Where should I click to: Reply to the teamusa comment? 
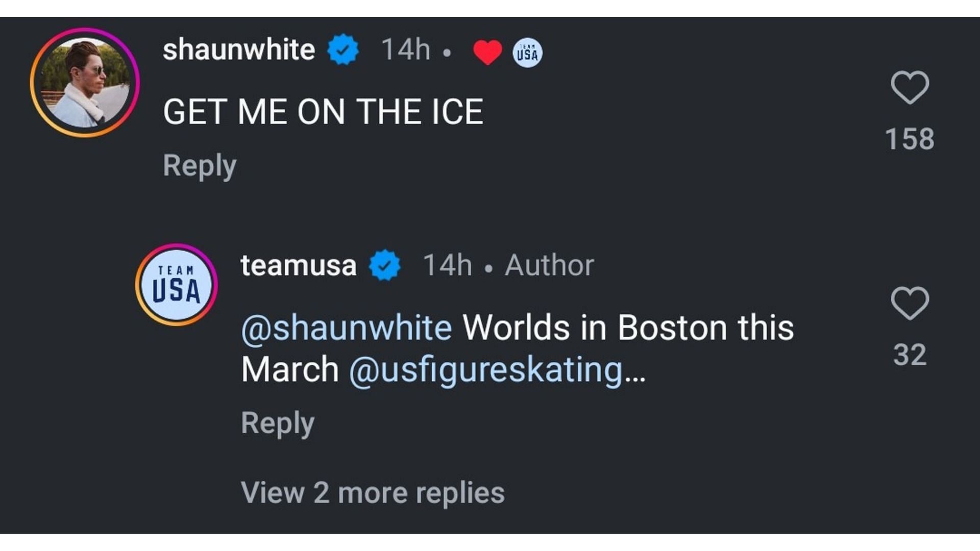point(278,423)
